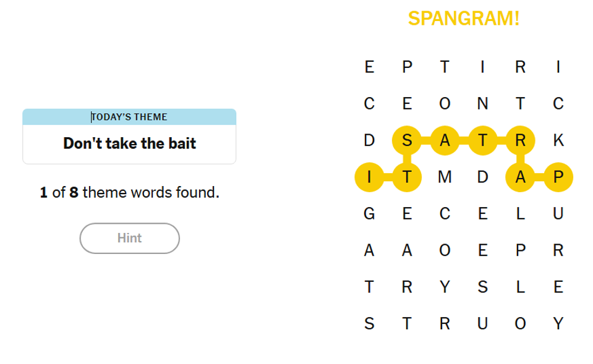Viewport: 593px width, 364px height.
Task: Click the Hint button
Action: coord(129,238)
